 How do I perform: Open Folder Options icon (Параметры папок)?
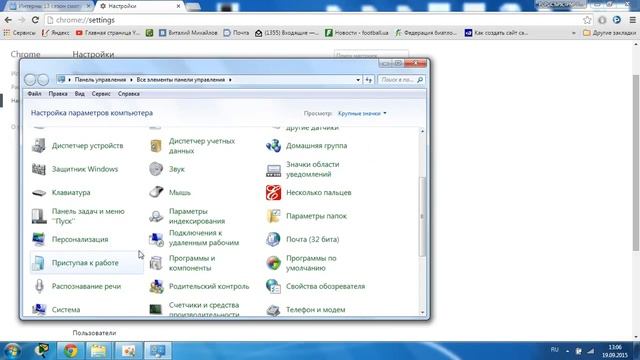273,216
